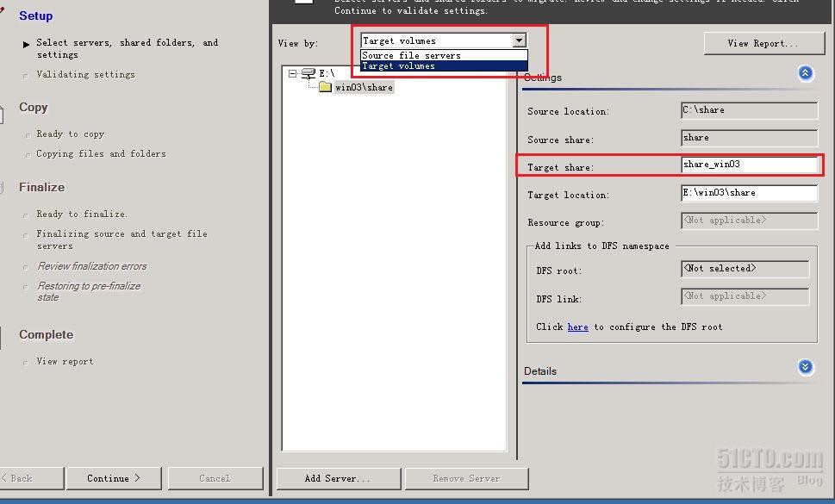Click the E:\ volume drive icon
The image size is (835, 504).
pos(308,74)
